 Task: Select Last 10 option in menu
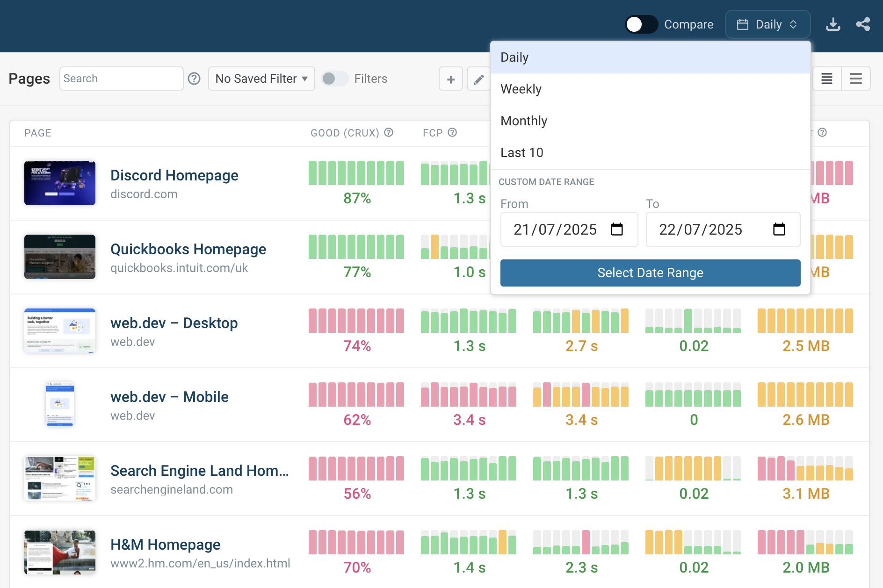tap(650, 152)
